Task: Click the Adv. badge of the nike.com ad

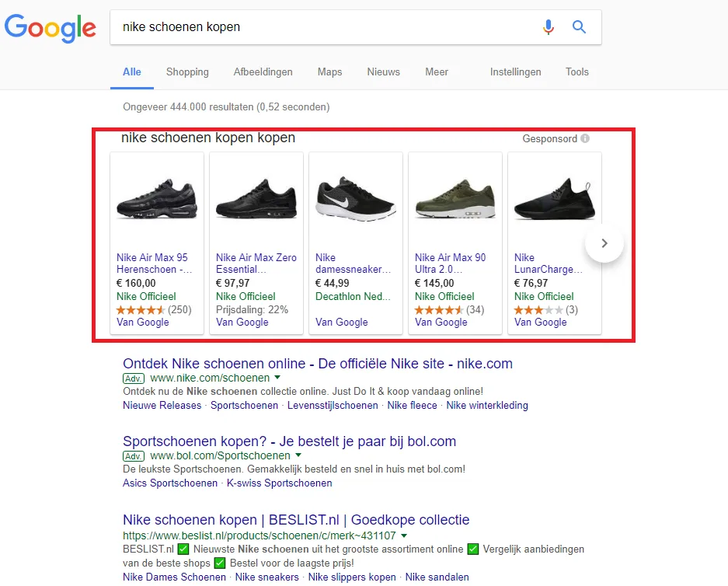Action: pyautogui.click(x=134, y=378)
